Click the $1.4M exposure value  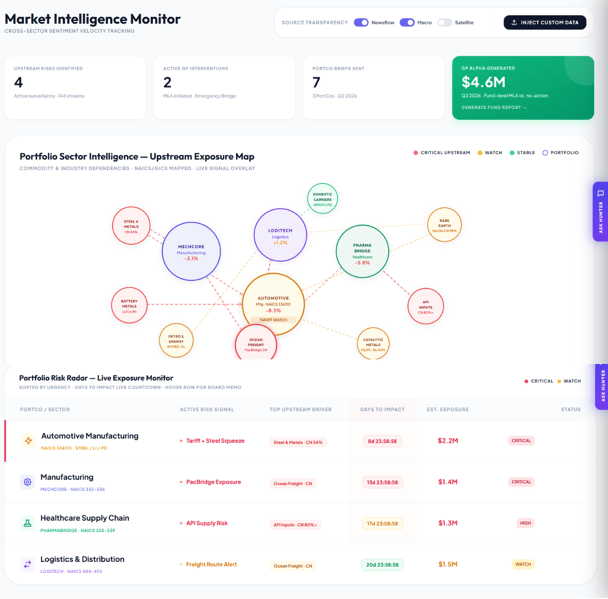click(x=448, y=482)
